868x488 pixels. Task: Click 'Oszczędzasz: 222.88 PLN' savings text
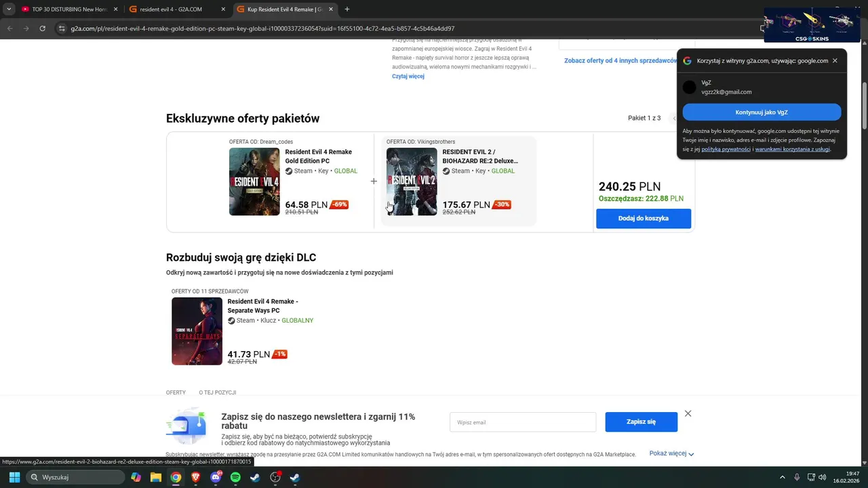pos(641,199)
